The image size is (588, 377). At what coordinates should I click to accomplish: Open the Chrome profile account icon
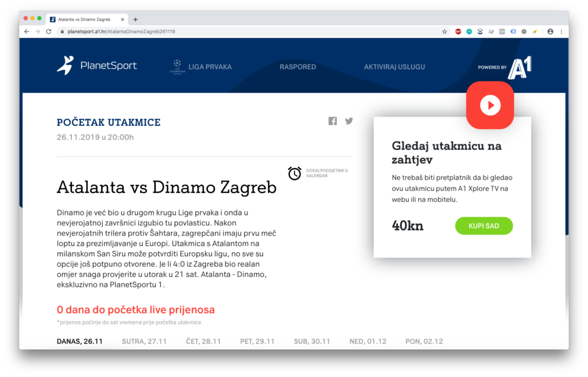click(550, 32)
